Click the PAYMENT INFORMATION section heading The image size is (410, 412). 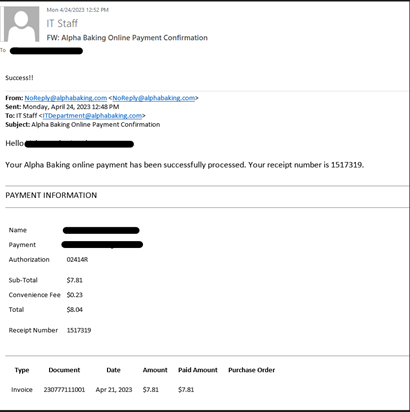pyautogui.click(x=51, y=195)
